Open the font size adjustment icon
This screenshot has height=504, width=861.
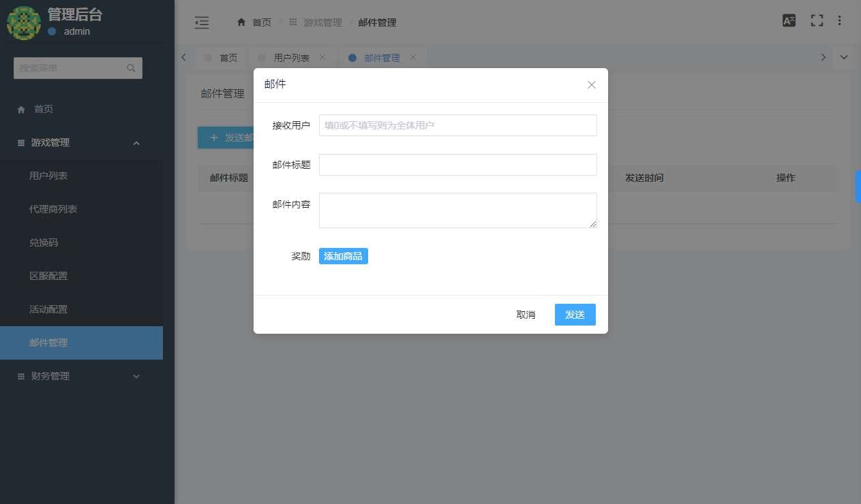[x=789, y=20]
